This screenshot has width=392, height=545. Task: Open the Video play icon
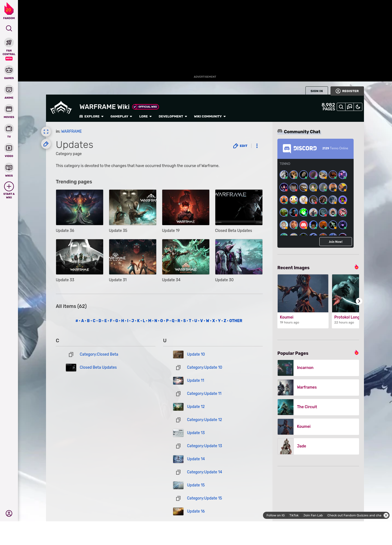coord(9,148)
